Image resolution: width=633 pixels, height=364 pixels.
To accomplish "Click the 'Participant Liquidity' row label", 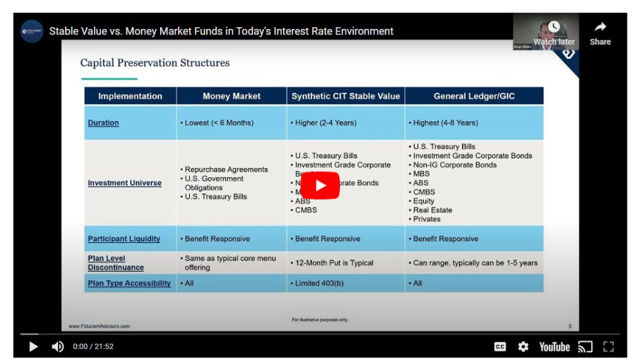I will coord(124,239).
